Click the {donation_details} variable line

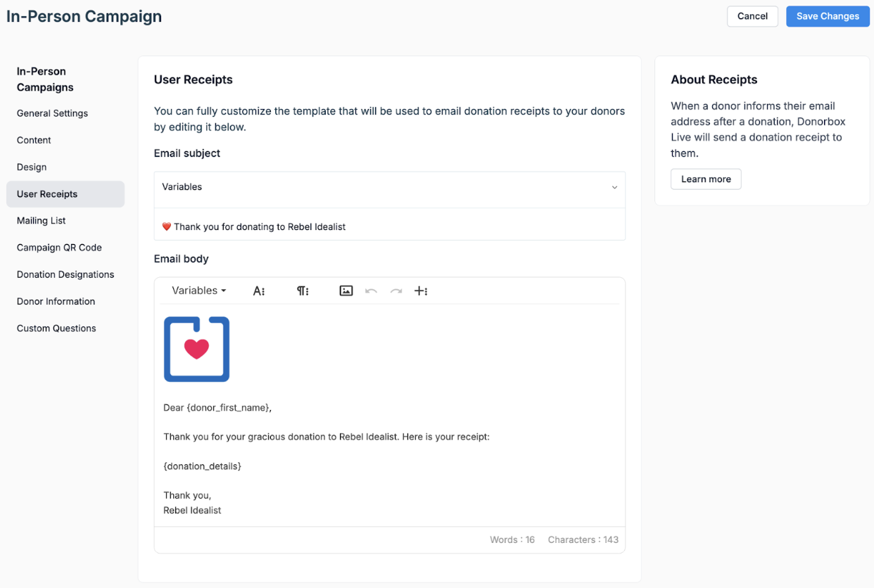pos(203,466)
